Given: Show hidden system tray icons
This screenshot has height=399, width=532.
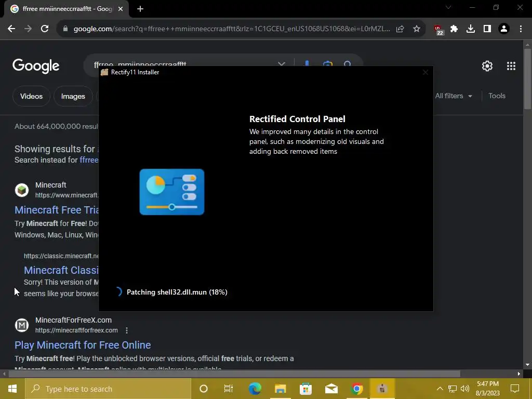Looking at the screenshot, I should click(440, 389).
